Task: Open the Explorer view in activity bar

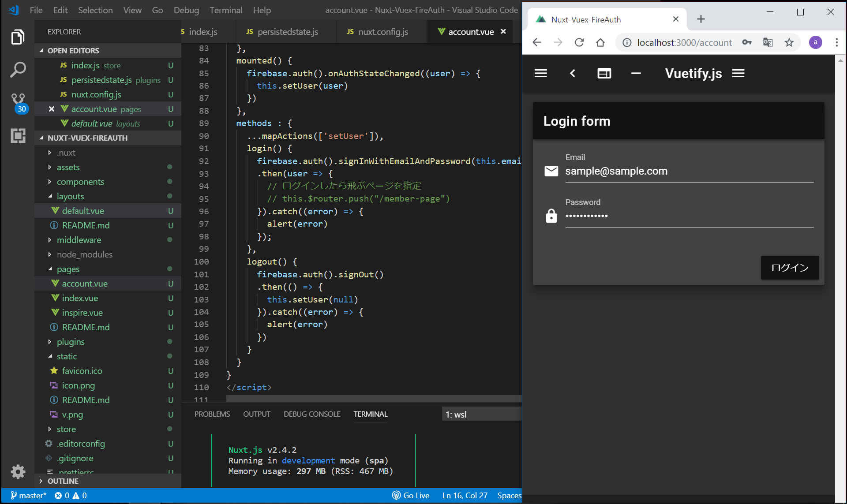Action: click(x=18, y=37)
